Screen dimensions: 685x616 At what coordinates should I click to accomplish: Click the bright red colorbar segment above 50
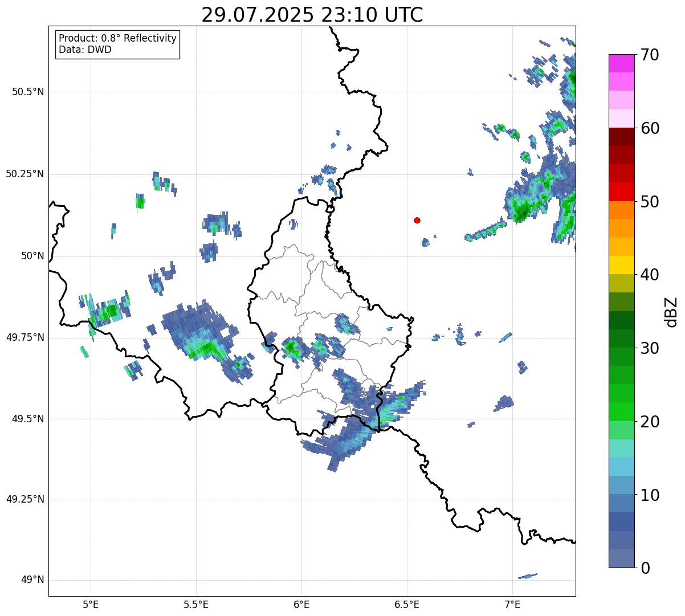pos(621,191)
